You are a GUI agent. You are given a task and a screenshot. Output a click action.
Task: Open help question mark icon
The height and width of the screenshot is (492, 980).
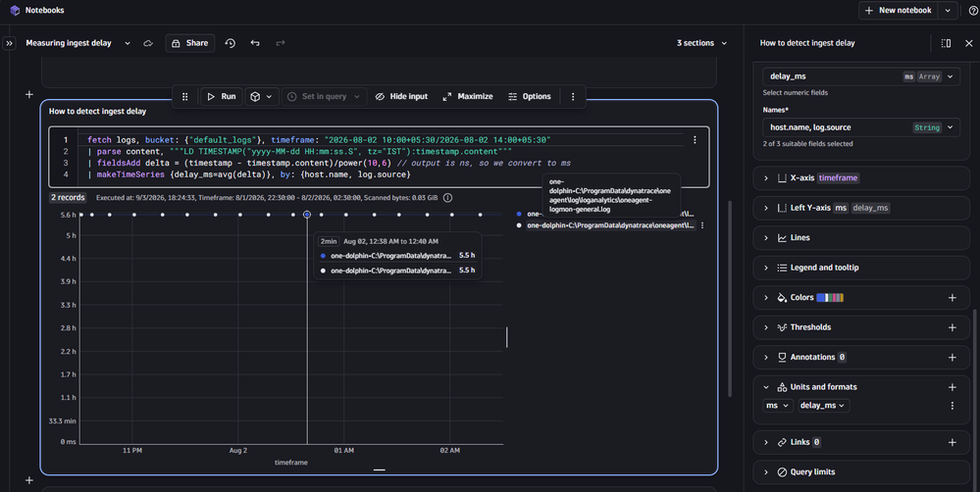click(x=973, y=11)
